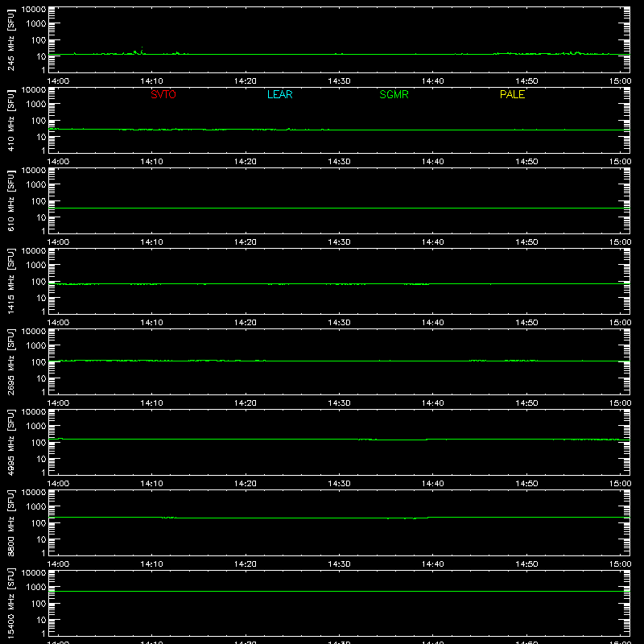
Task: Select the 4995 MHz [SFU] axis title
Action: (11, 442)
